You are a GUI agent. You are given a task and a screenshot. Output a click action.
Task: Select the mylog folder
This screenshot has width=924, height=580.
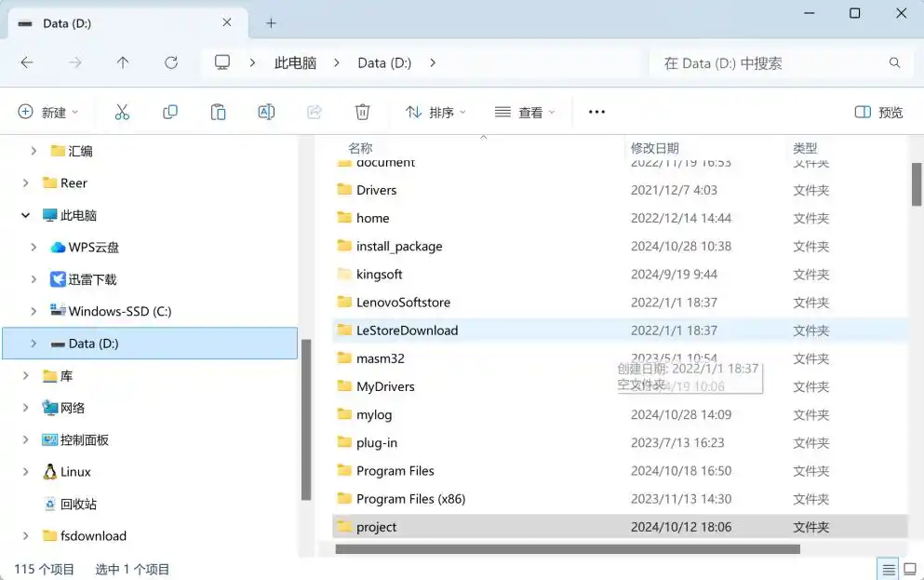374,415
